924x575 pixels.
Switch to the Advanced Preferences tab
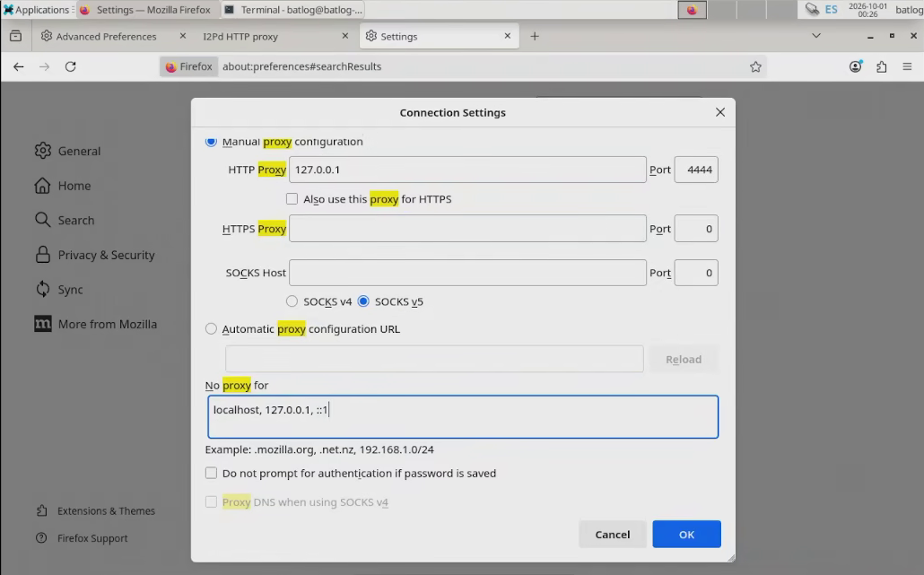pos(106,36)
